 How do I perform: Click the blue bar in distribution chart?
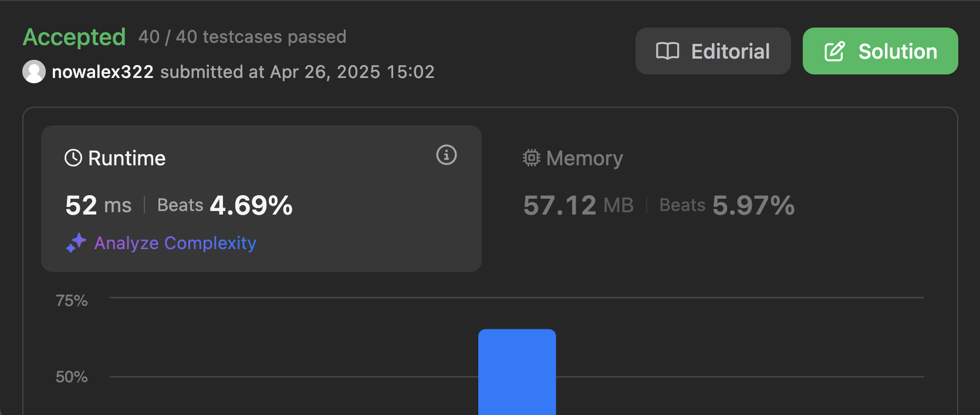point(517,372)
